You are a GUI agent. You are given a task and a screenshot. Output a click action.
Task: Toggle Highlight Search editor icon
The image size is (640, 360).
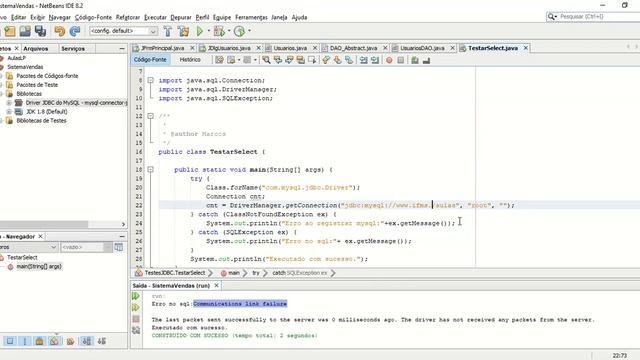coord(301,60)
